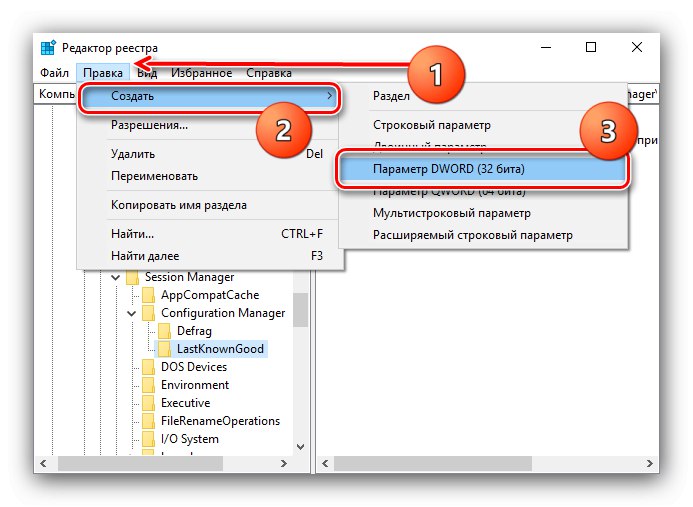Select the Defrag key

[194, 331]
